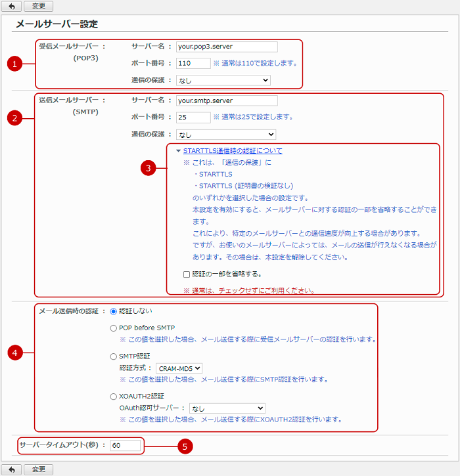Open SMTP 通信の保護 dropdown
Image resolution: width=460 pixels, height=476 pixels.
(226, 135)
